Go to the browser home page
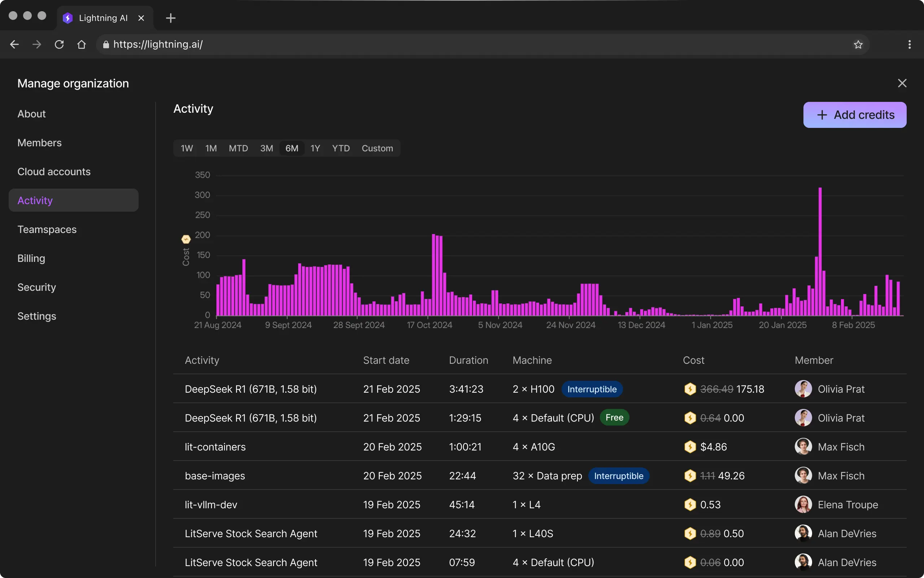This screenshot has height=578, width=924. pos(81,44)
